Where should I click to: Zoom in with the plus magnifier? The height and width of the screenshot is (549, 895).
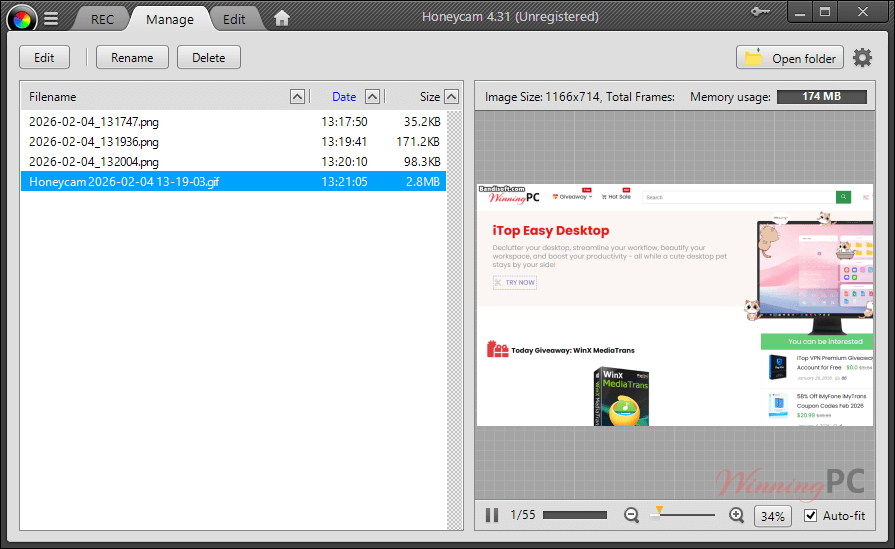[x=736, y=515]
